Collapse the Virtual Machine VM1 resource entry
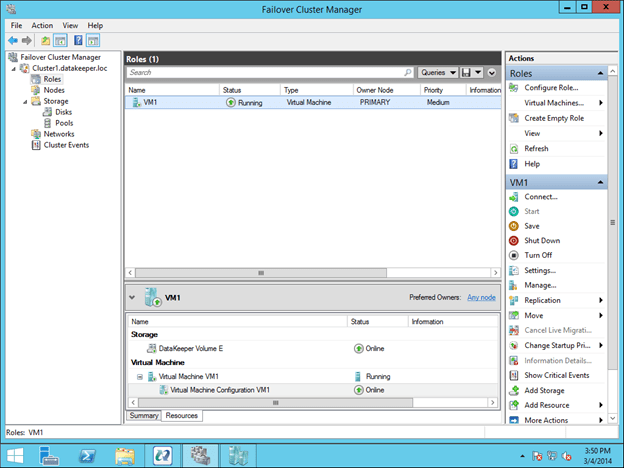This screenshot has height=468, width=624. click(x=140, y=376)
